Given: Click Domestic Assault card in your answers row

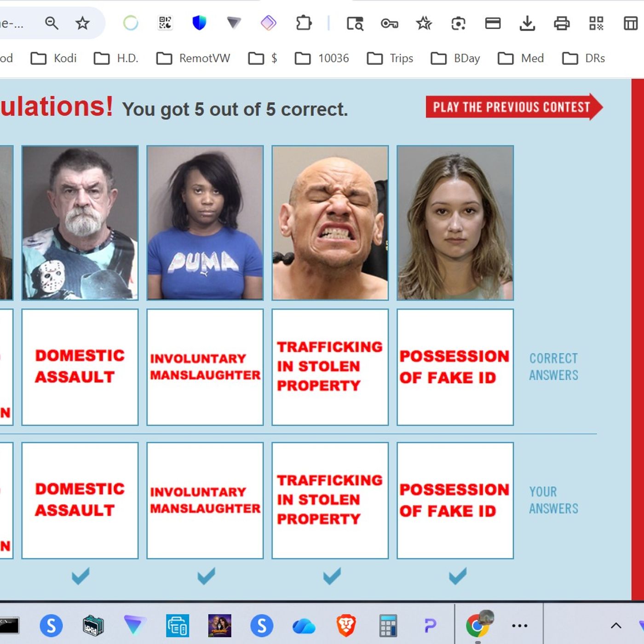Looking at the screenshot, I should coord(80,500).
